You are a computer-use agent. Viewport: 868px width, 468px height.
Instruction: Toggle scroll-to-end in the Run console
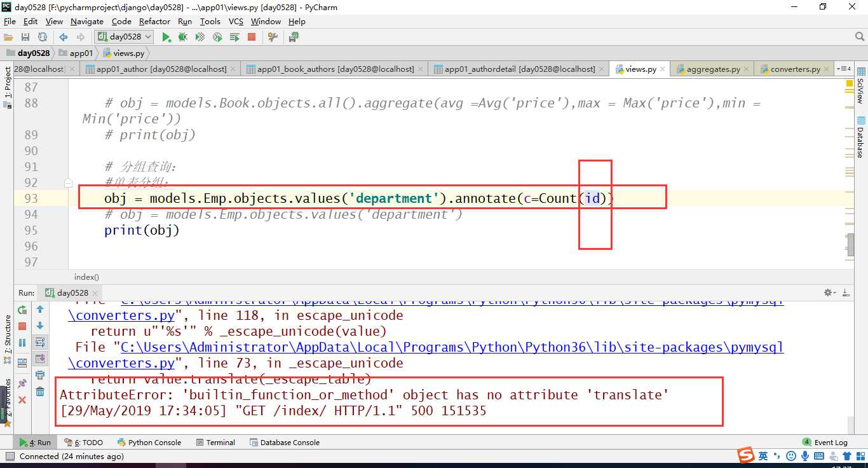(40, 359)
